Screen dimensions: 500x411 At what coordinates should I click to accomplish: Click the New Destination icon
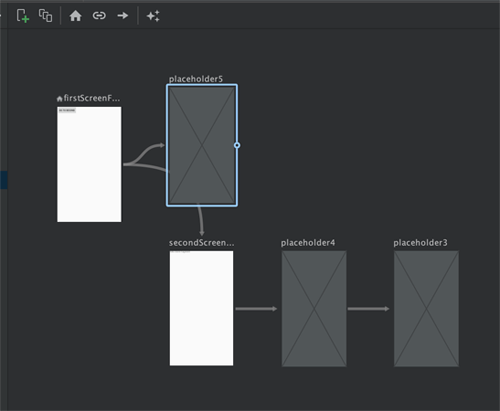[23, 16]
